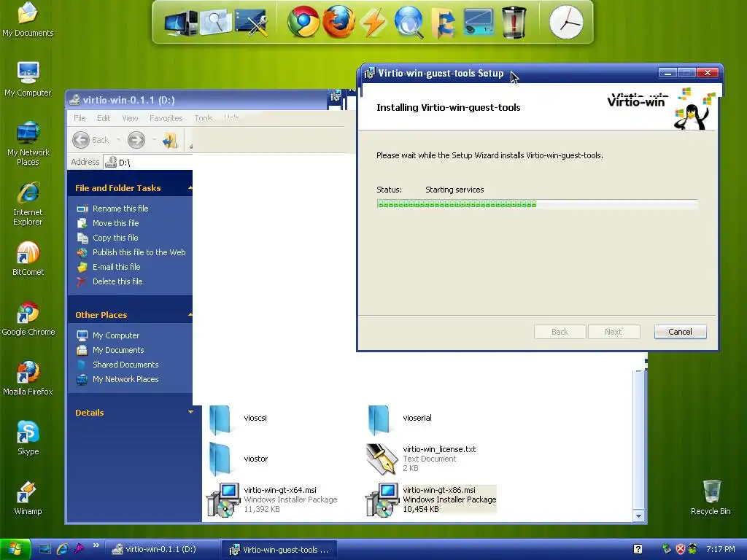747x560 pixels.
Task: Click Rename this file link
Action: pyautogui.click(x=120, y=209)
